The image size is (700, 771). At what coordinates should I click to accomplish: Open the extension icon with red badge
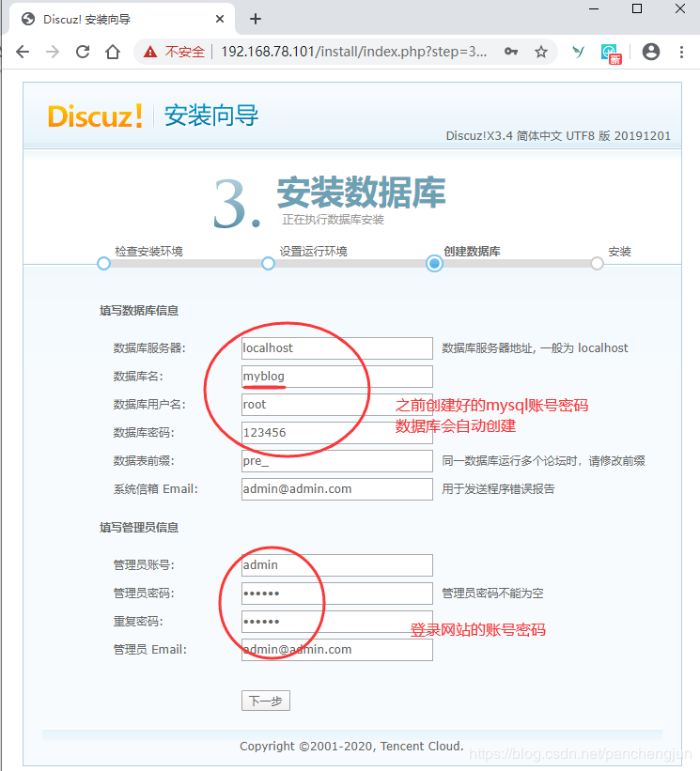pyautogui.click(x=611, y=54)
